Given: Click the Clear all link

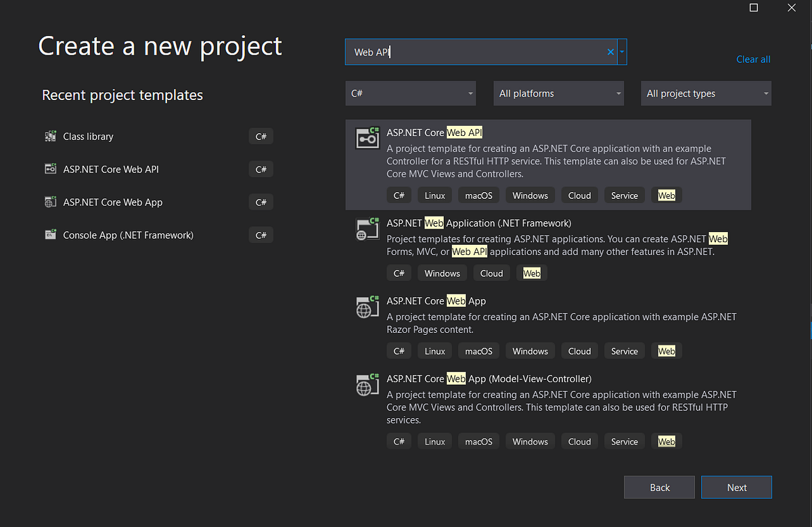Looking at the screenshot, I should point(753,59).
